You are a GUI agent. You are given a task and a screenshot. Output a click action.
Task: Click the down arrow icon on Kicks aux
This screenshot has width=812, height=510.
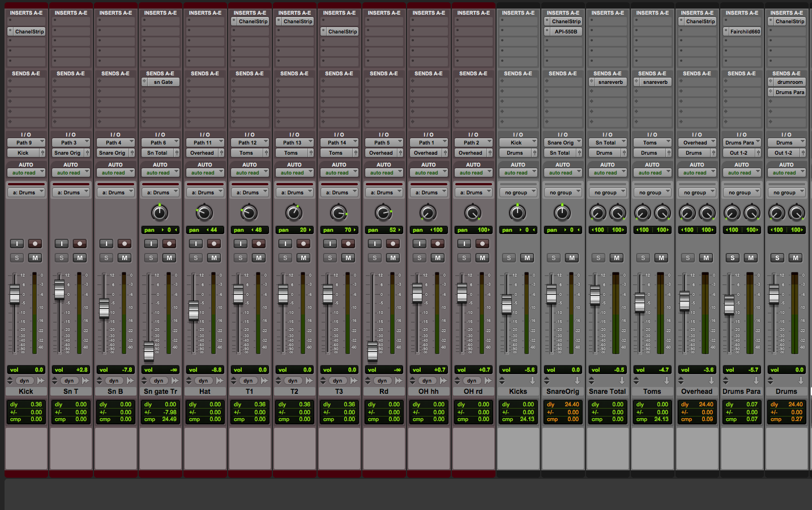pyautogui.click(x=533, y=381)
